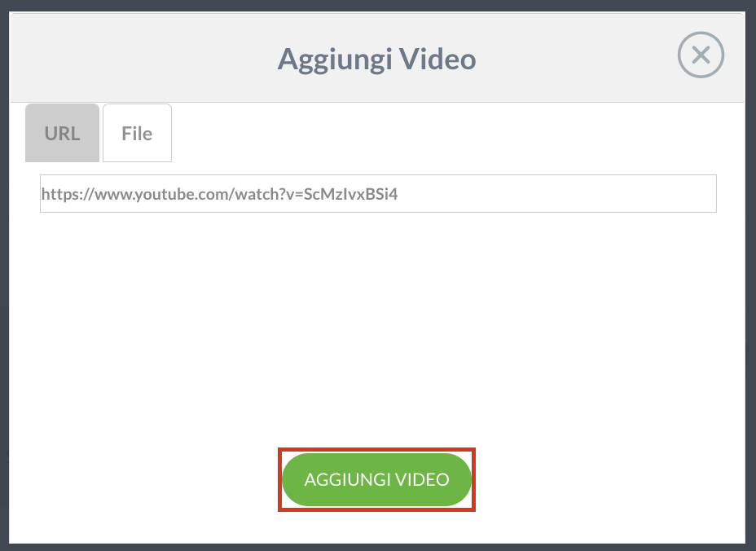The image size is (756, 551).
Task: Click the dark backdrop outside the dialog
Action: coord(4,275)
